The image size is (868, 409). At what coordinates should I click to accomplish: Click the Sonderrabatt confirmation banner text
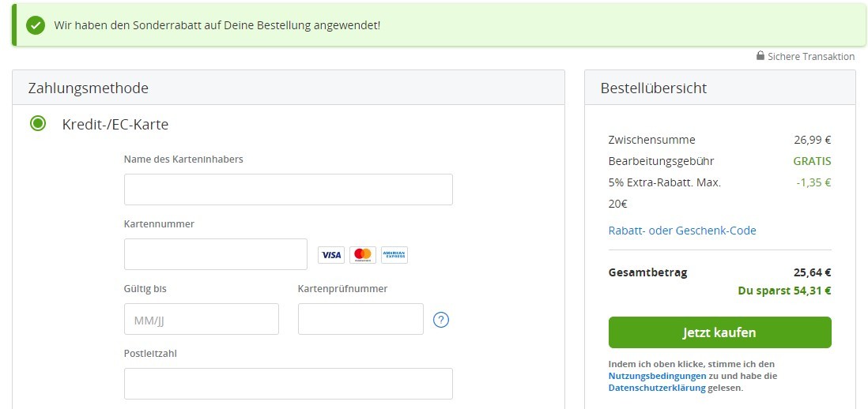coord(217,25)
